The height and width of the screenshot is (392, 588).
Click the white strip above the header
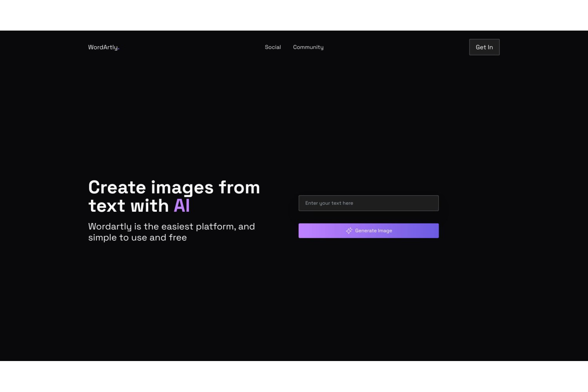coord(294,15)
